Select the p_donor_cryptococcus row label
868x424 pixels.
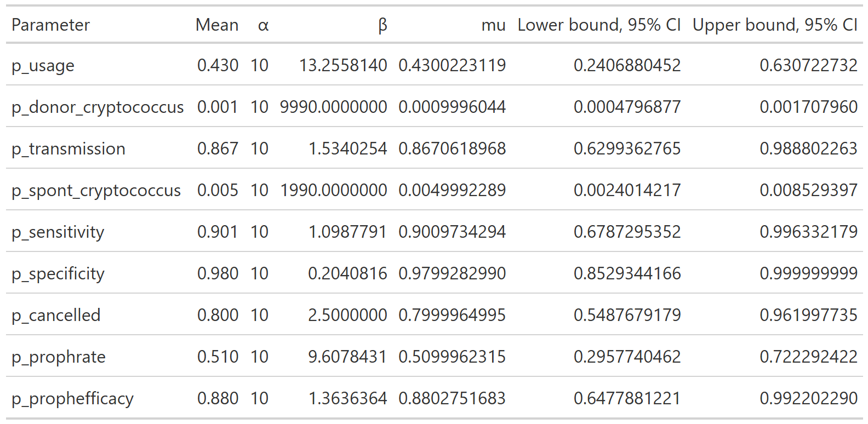[98, 107]
